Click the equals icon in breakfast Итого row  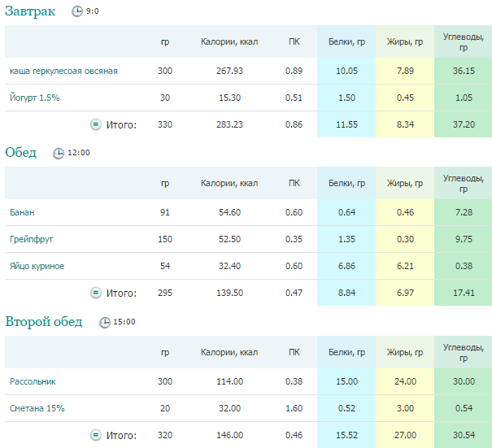(x=95, y=124)
